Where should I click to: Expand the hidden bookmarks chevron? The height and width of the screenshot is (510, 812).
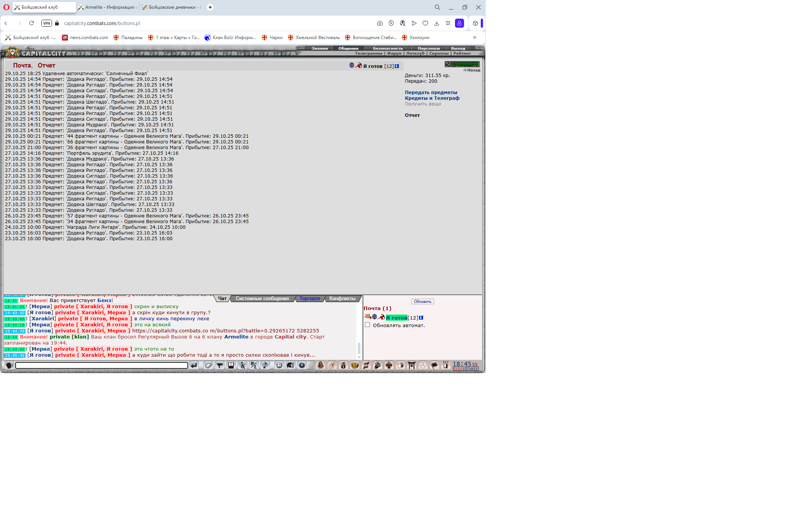[475, 37]
